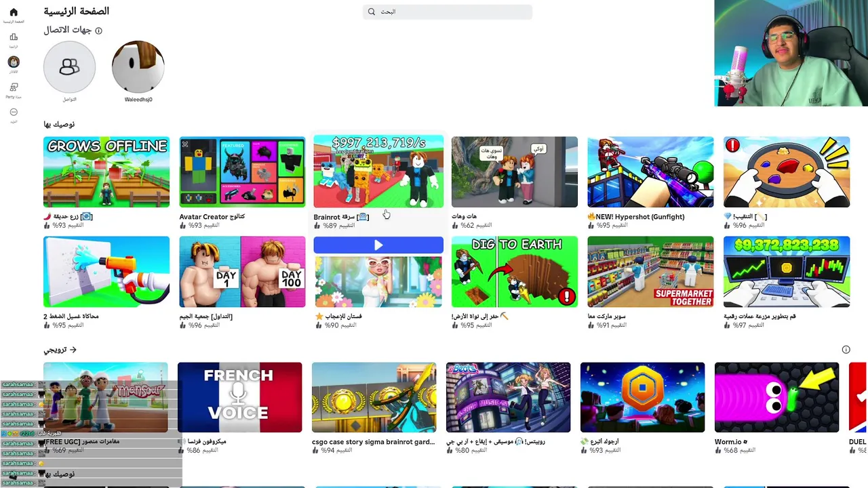The width and height of the screenshot is (868, 488).
Task: Open FRENCH VOICE promoted thumbnail
Action: pyautogui.click(x=239, y=397)
